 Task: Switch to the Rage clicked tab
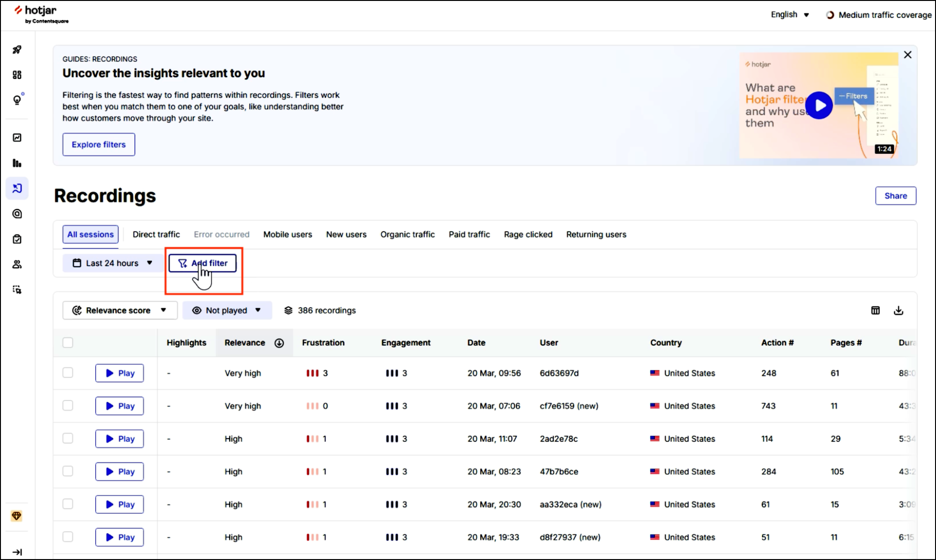click(x=528, y=234)
